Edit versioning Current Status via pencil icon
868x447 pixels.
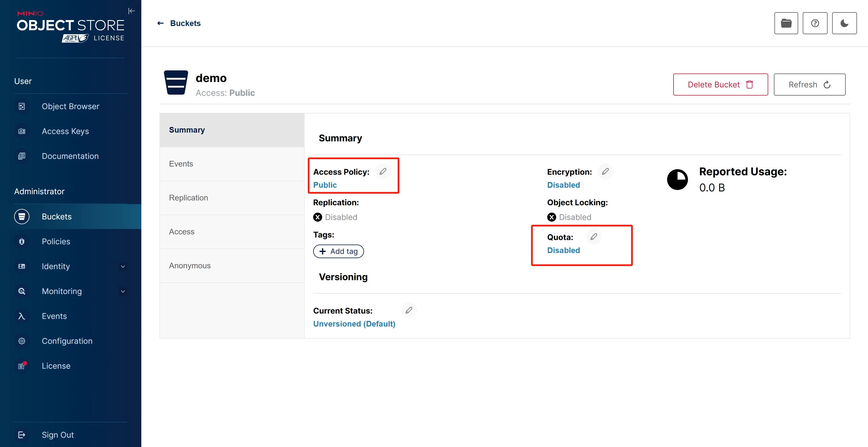(x=409, y=310)
